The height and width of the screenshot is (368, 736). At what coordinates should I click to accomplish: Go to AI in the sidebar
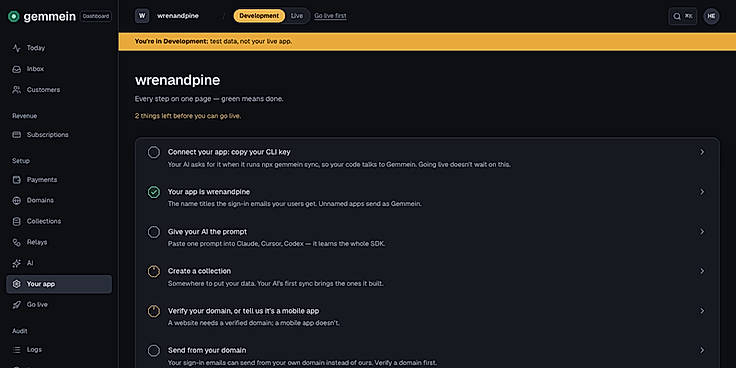pos(59,263)
